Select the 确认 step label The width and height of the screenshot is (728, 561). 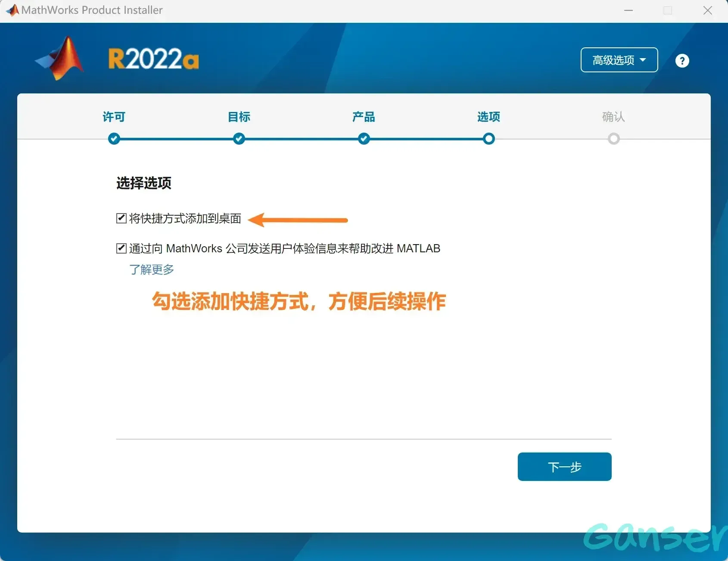click(x=613, y=117)
